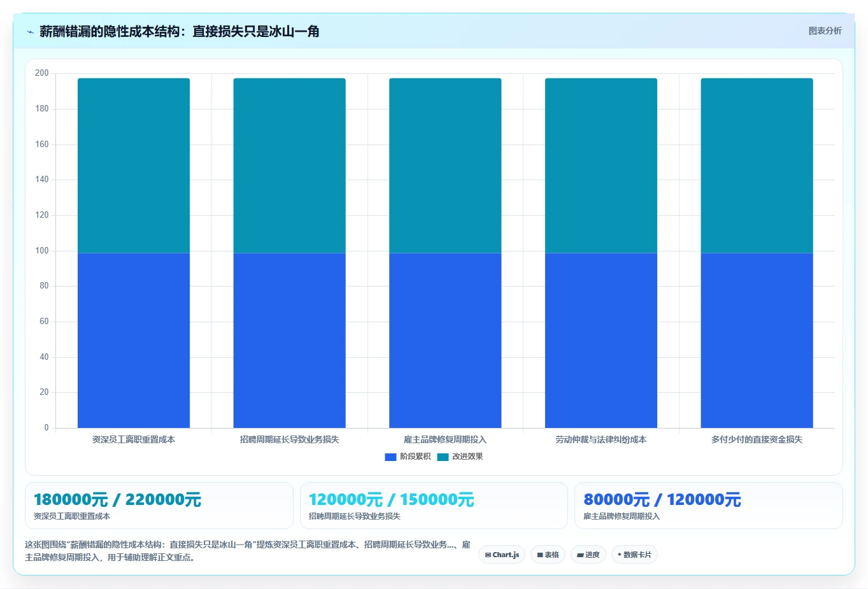The image size is (868, 589).
Task: Click the teal bar for 雇主品牌修复周期投入
Action: (x=445, y=166)
